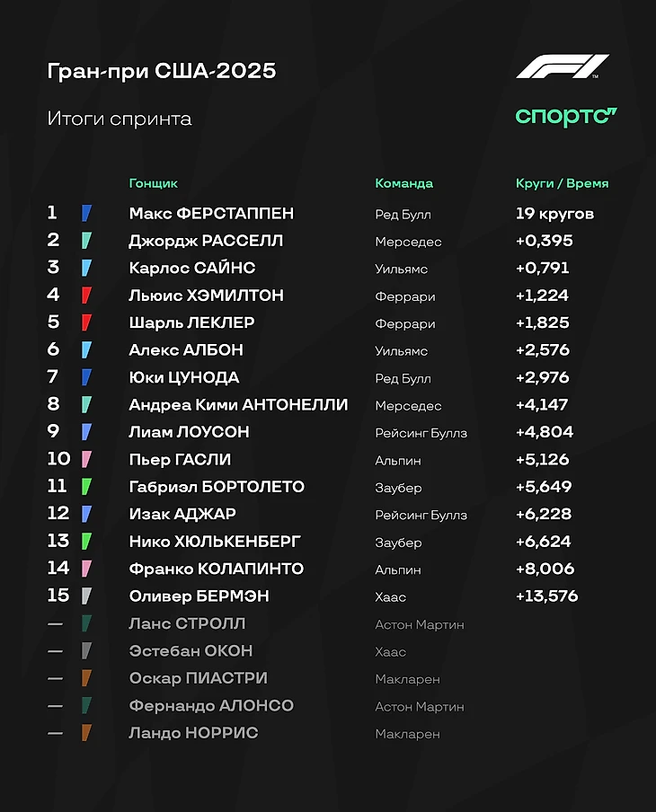The image size is (656, 812).
Task: Click the pink team flag beside Гасли
Action: 86,460
